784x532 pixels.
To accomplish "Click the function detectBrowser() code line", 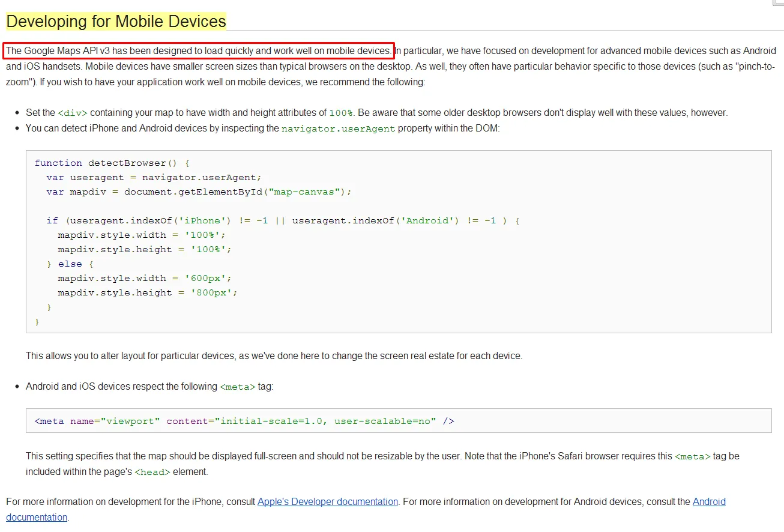I will click(112, 163).
